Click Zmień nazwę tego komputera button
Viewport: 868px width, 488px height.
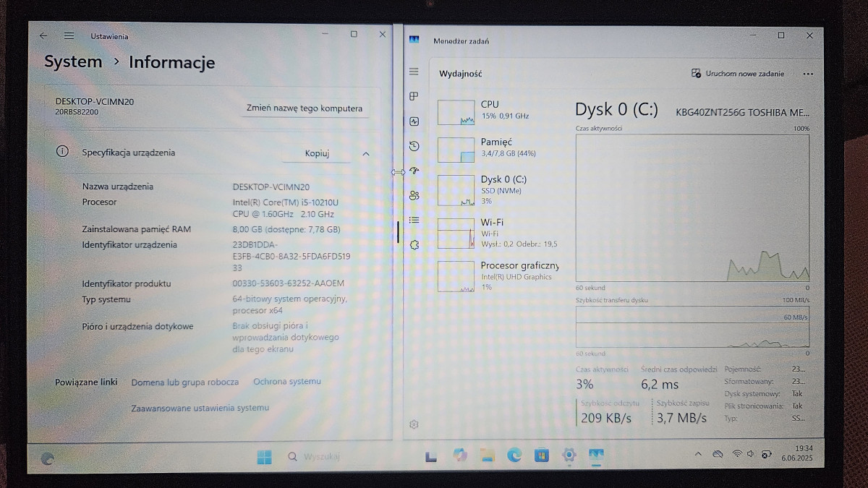click(x=304, y=108)
